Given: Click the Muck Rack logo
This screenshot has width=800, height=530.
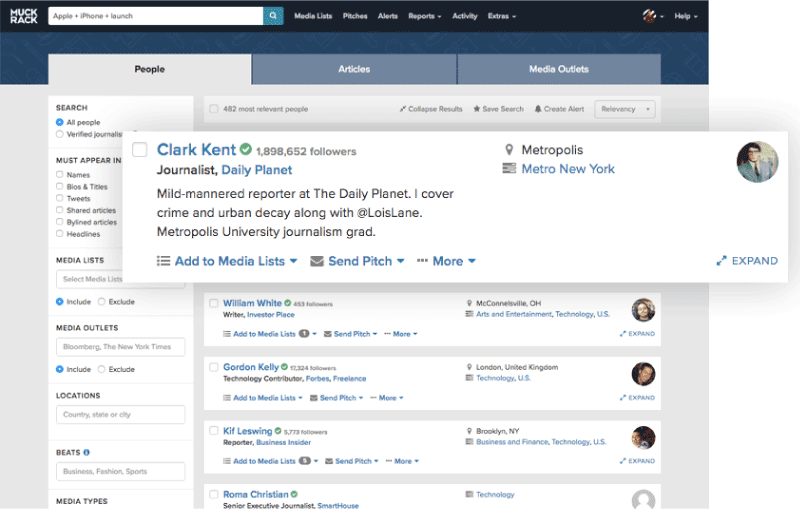Looking at the screenshot, I should point(23,16).
